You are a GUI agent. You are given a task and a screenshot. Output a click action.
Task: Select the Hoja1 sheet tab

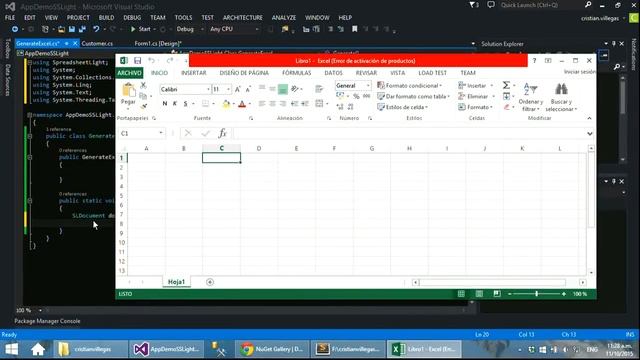coord(176,282)
